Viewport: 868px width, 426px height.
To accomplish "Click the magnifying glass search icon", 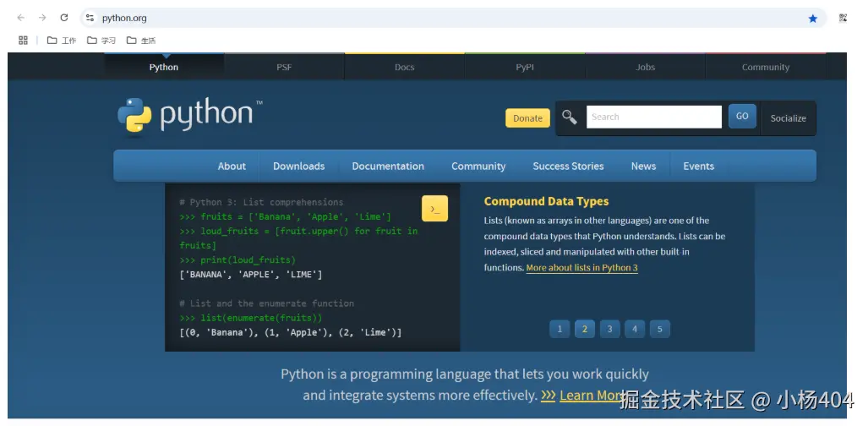I will [569, 117].
